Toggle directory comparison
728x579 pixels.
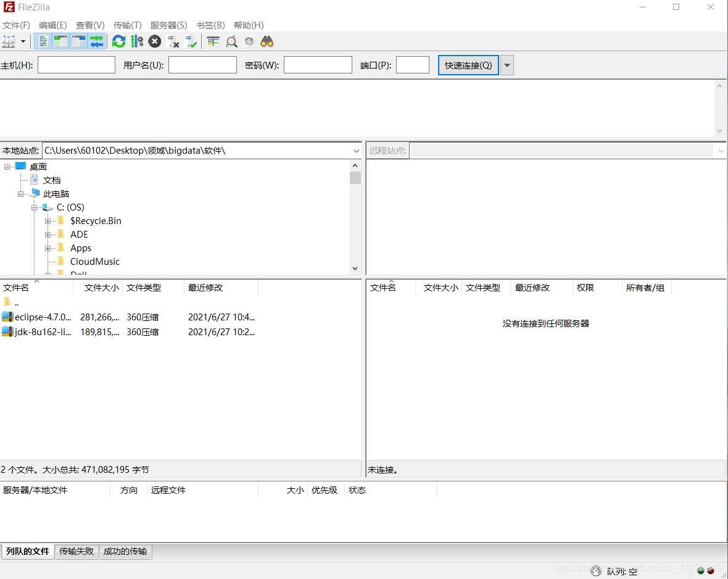[x=231, y=42]
